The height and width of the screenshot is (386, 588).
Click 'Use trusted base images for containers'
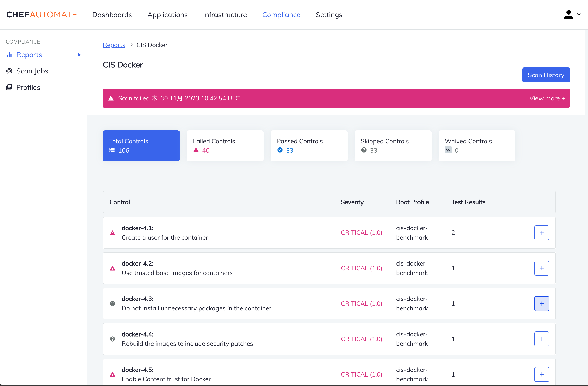point(177,273)
